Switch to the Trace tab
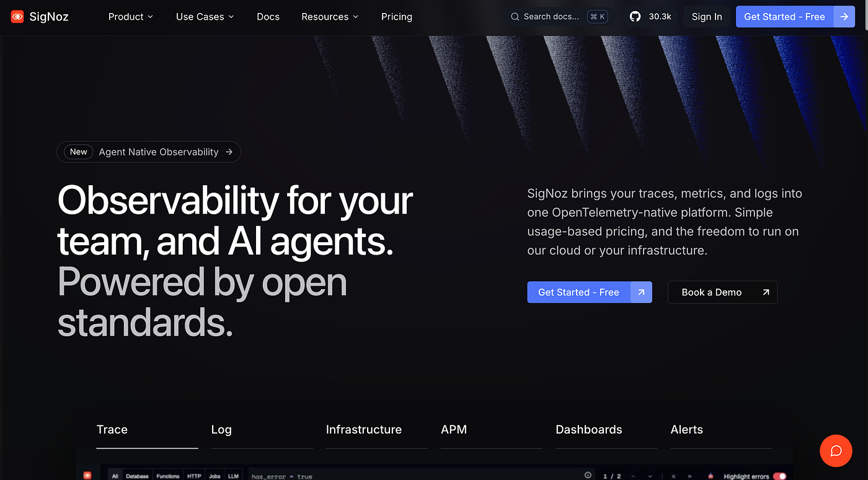The image size is (868, 480). click(x=147, y=430)
